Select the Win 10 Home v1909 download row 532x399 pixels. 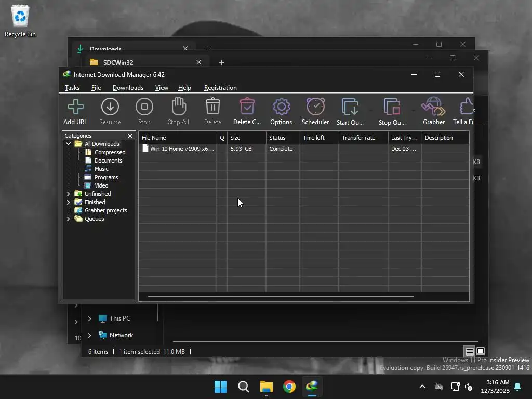pos(303,149)
